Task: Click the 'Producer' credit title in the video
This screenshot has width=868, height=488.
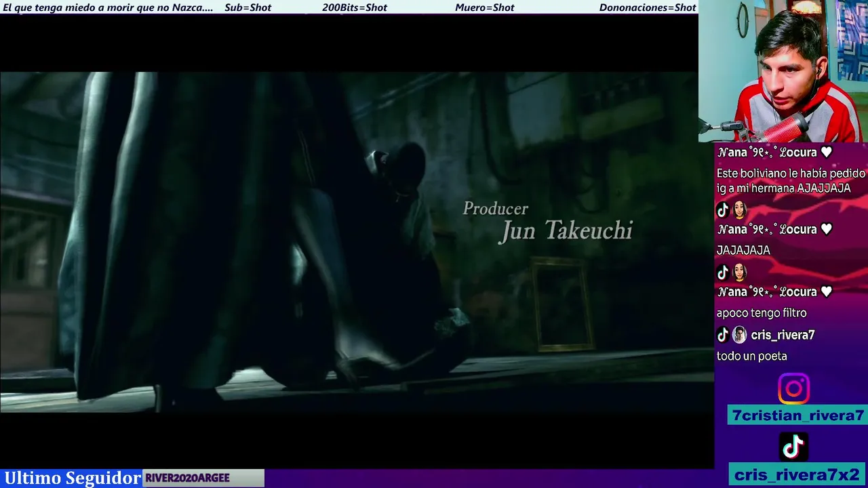Action: coord(495,209)
